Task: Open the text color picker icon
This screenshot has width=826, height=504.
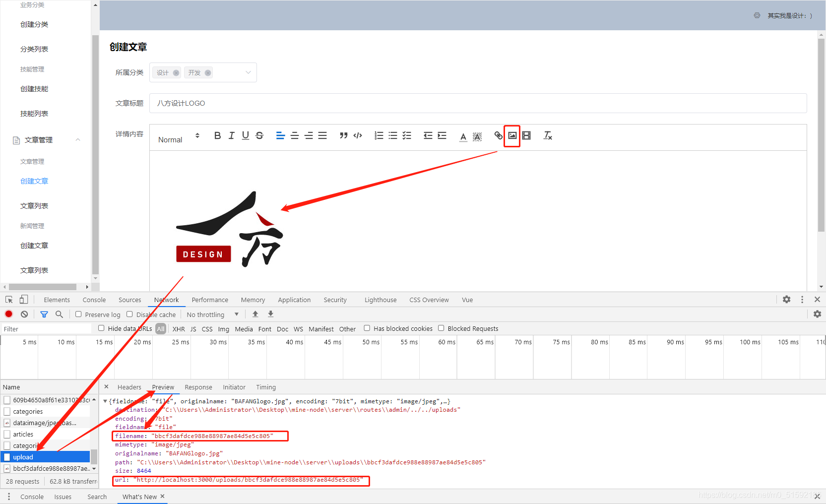Action: point(463,136)
